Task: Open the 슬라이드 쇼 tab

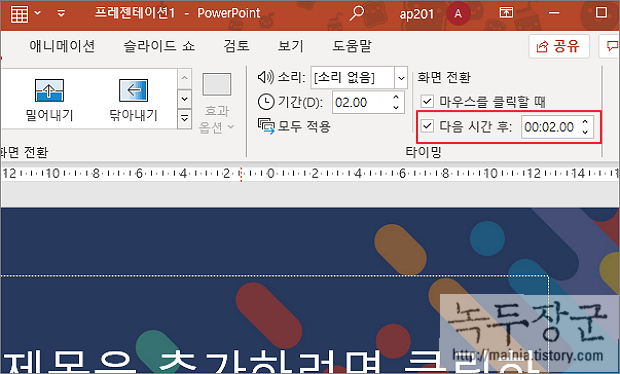Action: tap(159, 46)
